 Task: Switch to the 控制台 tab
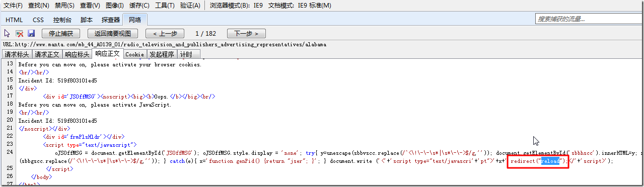[x=62, y=20]
